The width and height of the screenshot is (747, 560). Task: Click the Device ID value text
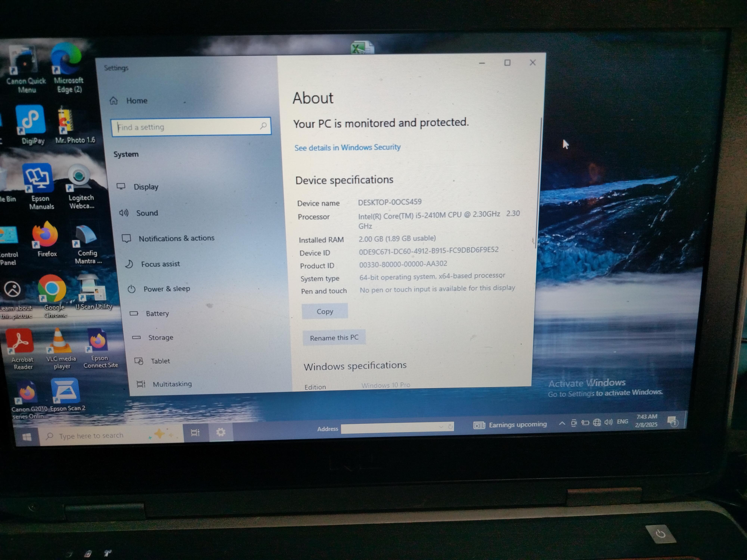tap(429, 251)
